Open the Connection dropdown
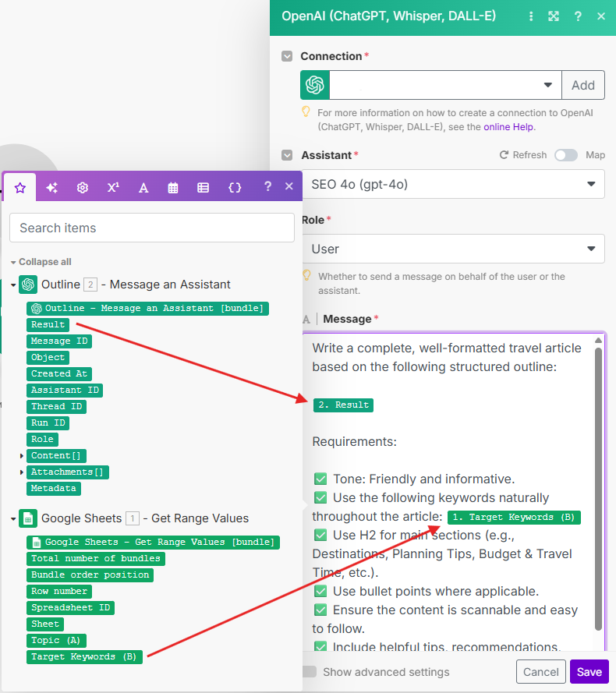 [445, 85]
